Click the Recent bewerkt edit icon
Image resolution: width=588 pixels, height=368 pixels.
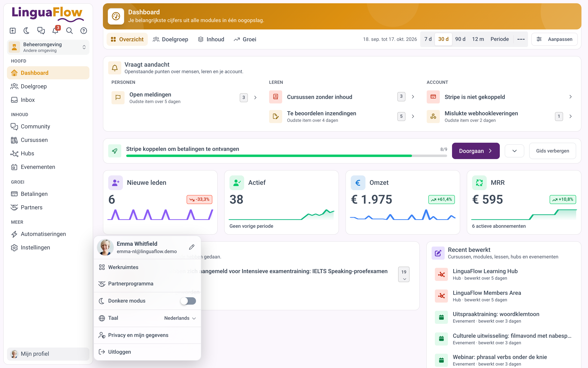click(x=438, y=253)
